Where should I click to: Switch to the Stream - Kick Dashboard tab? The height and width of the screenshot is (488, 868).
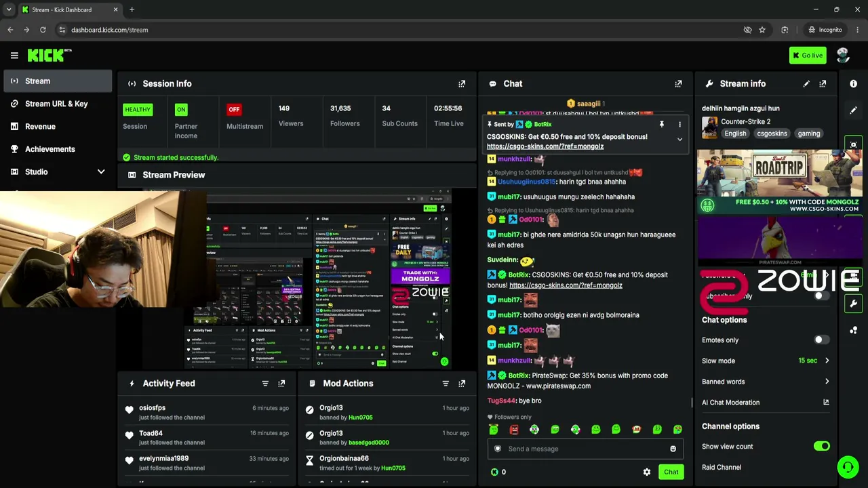[69, 9]
